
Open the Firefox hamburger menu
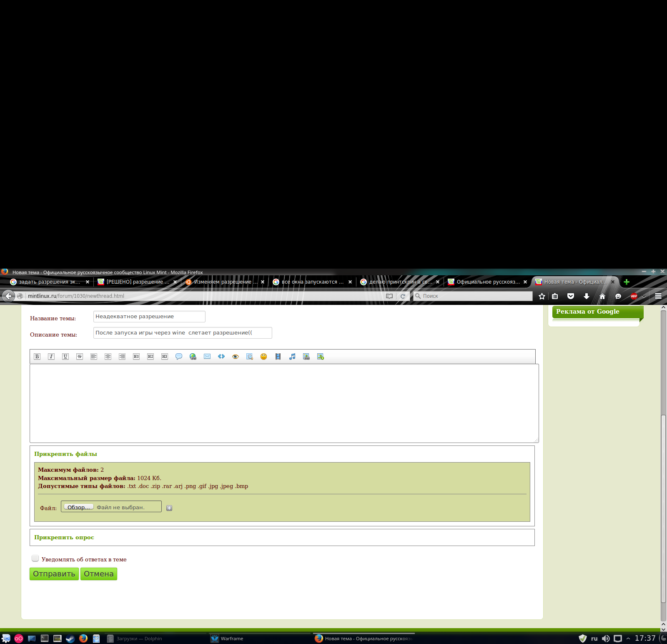click(658, 296)
